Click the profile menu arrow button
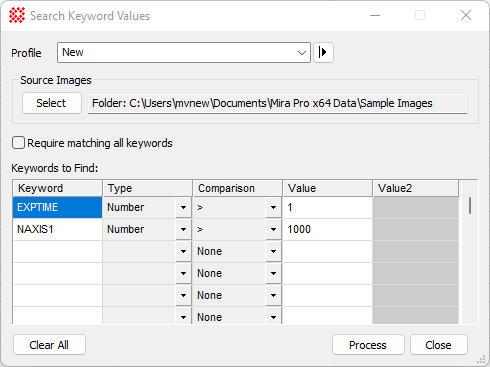 click(323, 52)
